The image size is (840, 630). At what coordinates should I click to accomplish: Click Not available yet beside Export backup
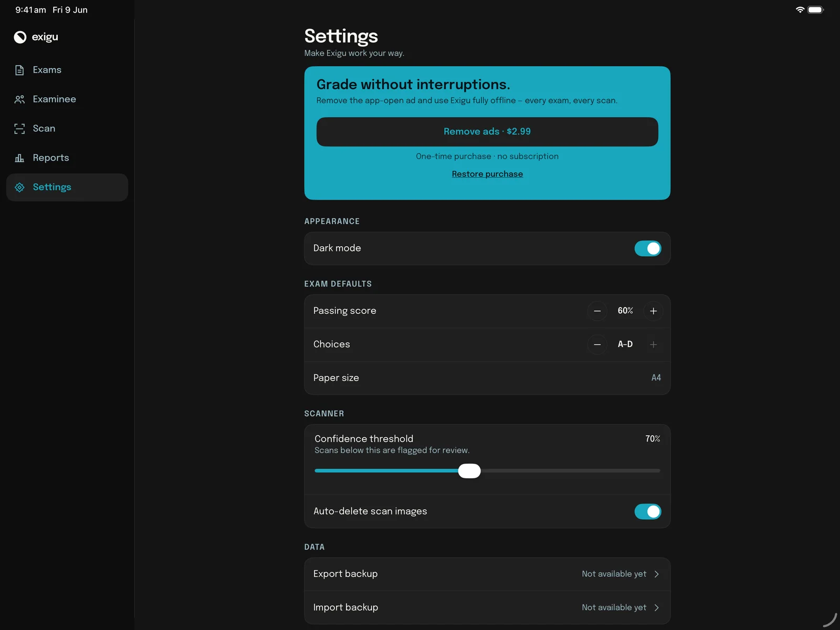point(614,574)
